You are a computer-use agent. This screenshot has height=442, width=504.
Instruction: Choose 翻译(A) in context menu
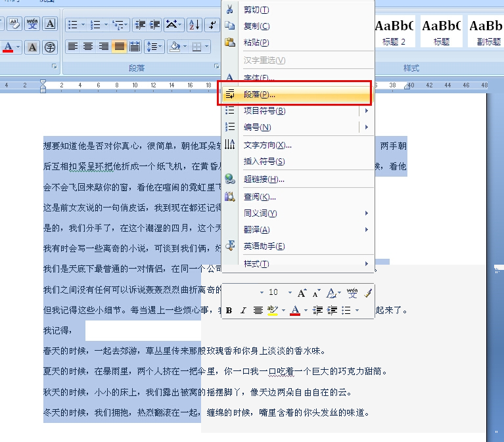[298, 230]
